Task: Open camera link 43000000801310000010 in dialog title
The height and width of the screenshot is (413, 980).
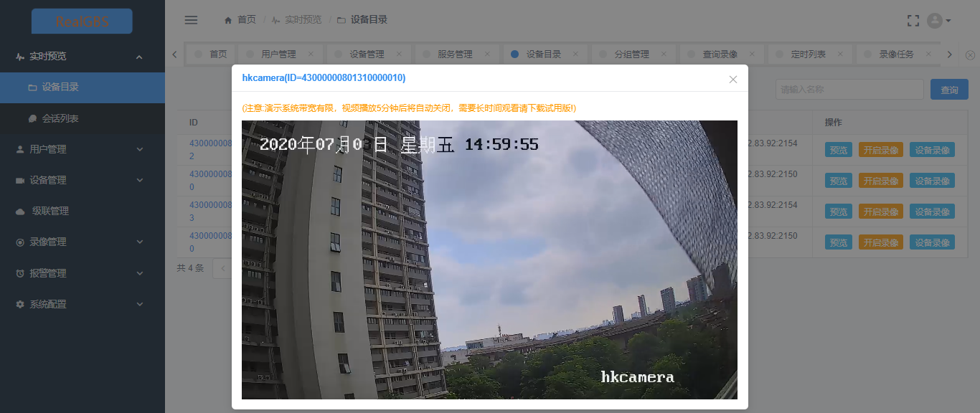Action: click(x=324, y=78)
